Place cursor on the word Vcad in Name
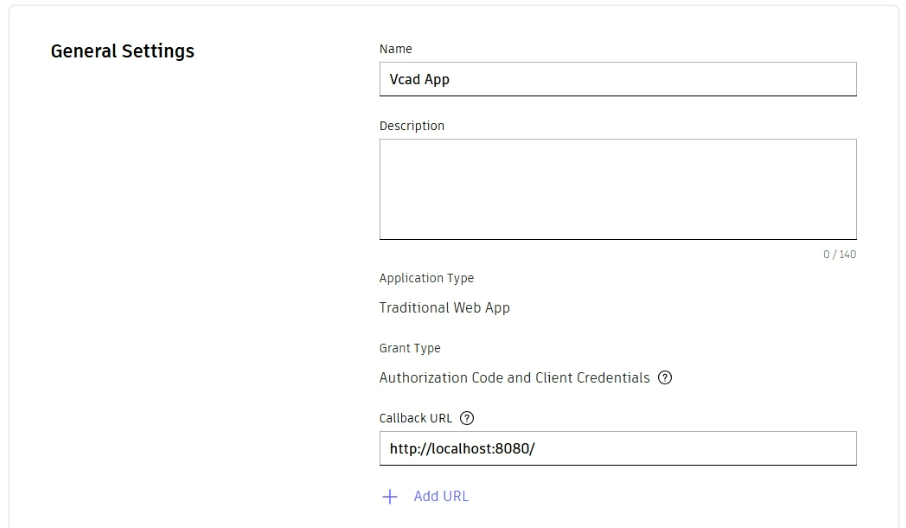Screen dimensions: 906x528 click(405, 80)
